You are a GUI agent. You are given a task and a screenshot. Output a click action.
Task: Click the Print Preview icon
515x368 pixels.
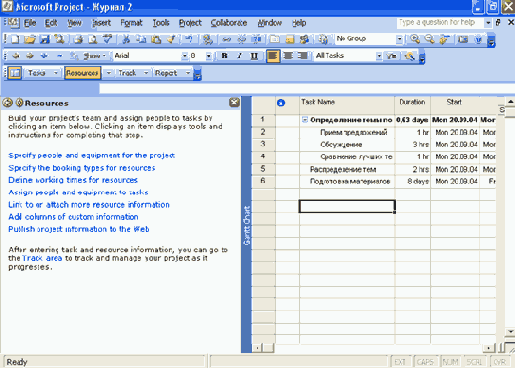pyautogui.click(x=93, y=39)
